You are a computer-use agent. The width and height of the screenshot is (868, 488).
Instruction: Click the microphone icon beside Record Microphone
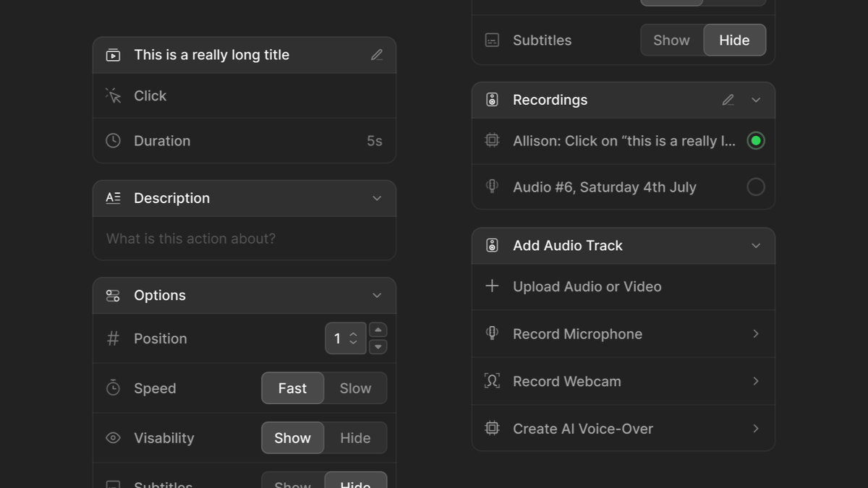tap(492, 333)
